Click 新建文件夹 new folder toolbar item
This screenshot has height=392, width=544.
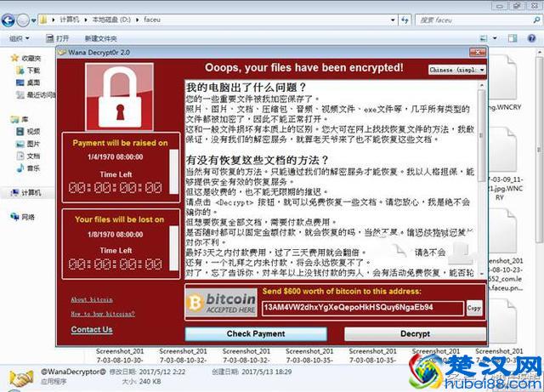point(100,38)
